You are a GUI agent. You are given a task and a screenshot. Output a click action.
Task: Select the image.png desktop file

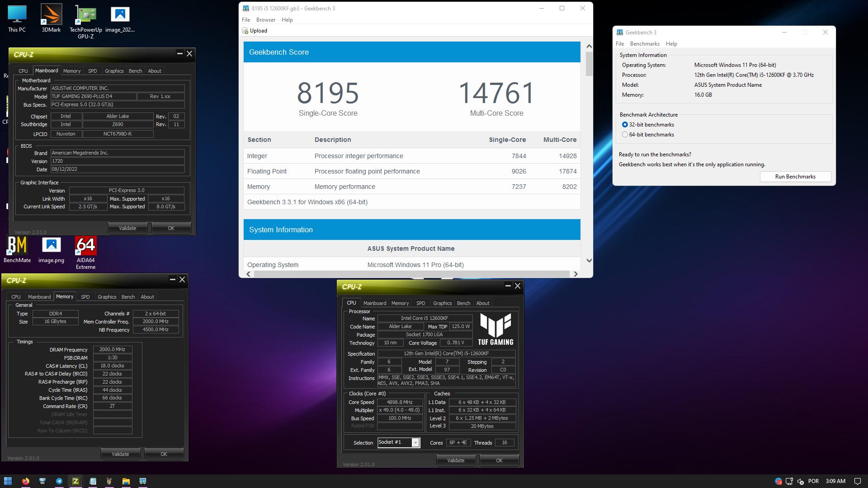point(51,249)
